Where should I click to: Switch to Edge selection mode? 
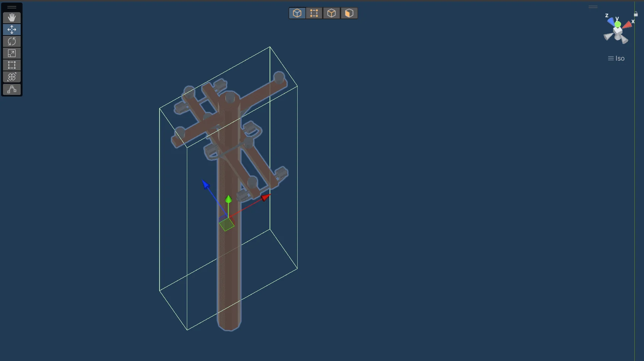click(331, 13)
